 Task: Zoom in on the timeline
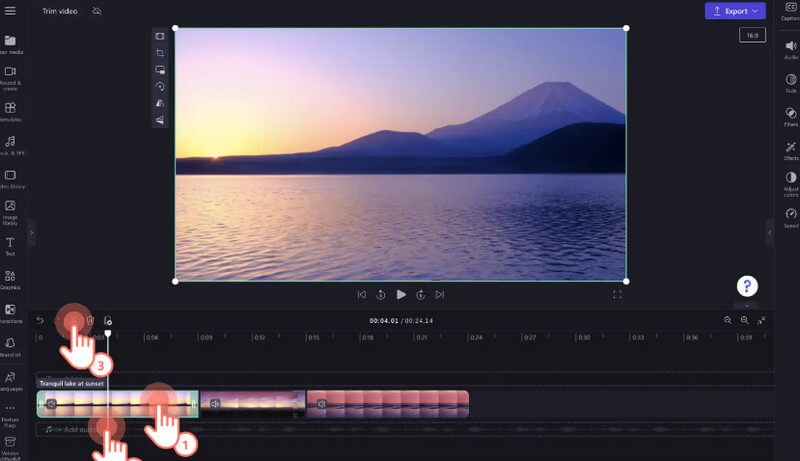(744, 320)
